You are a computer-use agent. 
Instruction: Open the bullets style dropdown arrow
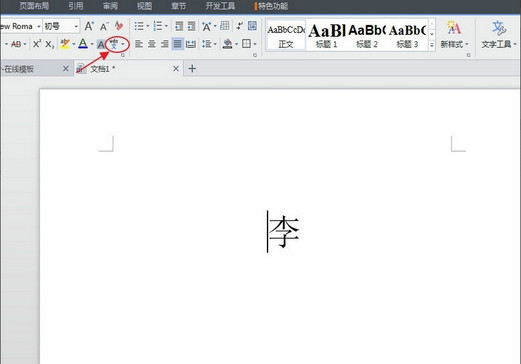coord(148,26)
